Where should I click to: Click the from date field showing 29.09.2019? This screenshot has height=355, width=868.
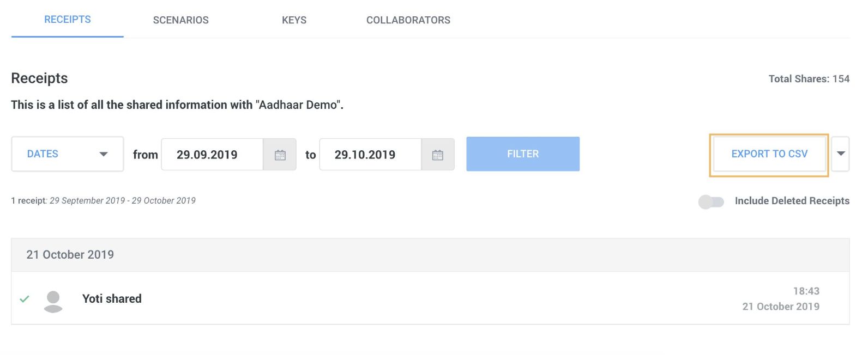pyautogui.click(x=212, y=155)
